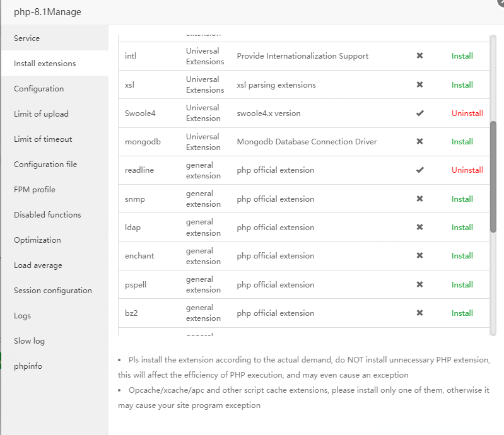Open the Configuration file tab
This screenshot has height=435, width=504.
45,165
